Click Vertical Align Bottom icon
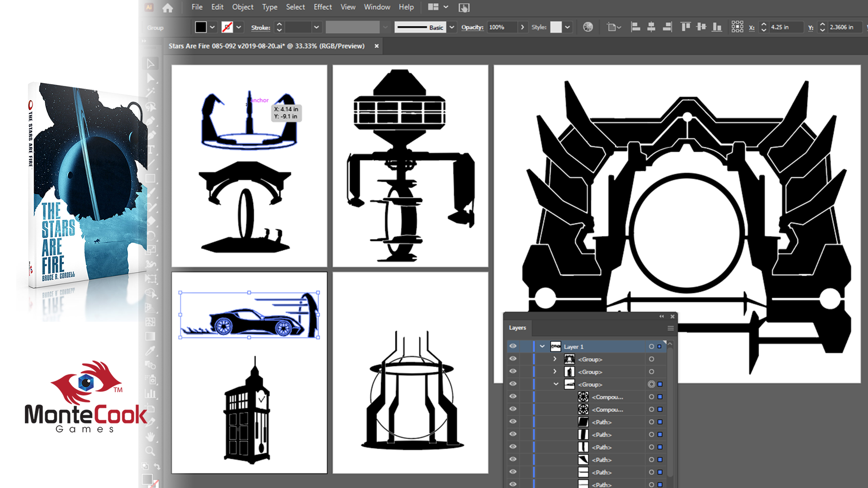Viewport: 868px width, 488px height. pyautogui.click(x=717, y=27)
